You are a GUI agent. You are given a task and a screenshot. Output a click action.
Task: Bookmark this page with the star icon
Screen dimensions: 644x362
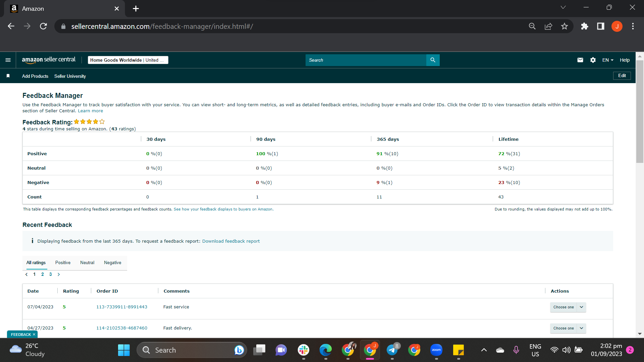point(565,26)
